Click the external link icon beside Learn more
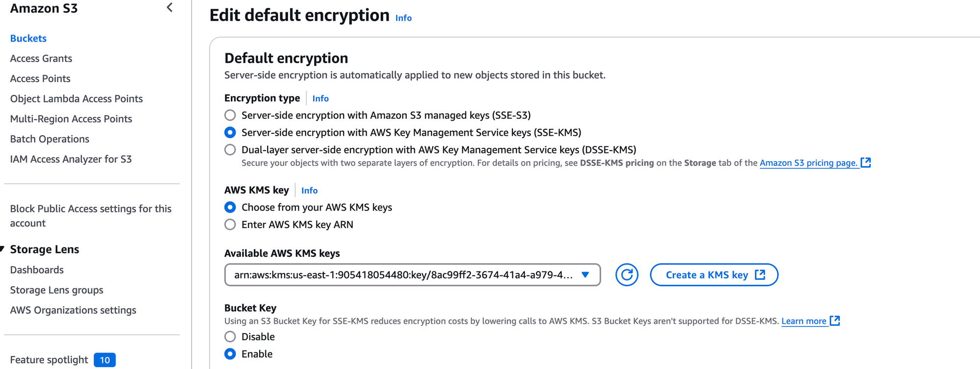980x369 pixels. point(835,321)
